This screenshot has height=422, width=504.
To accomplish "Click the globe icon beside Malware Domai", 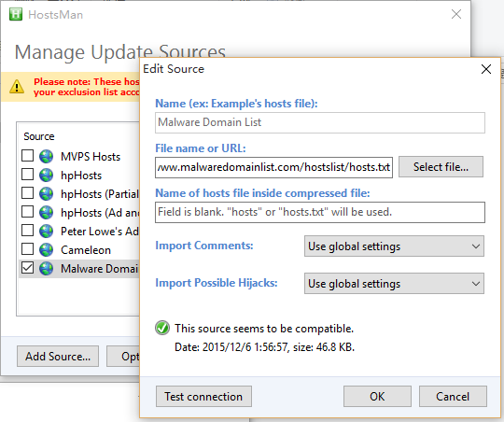I will click(x=47, y=269).
